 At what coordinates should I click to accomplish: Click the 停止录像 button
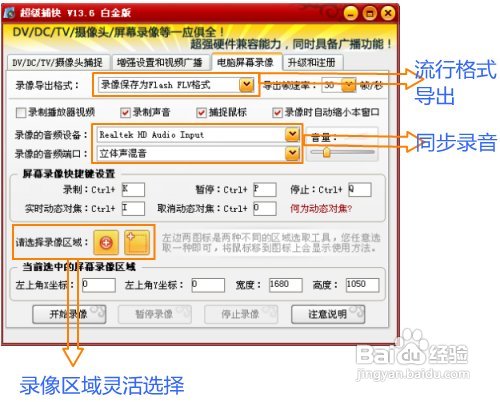241,314
